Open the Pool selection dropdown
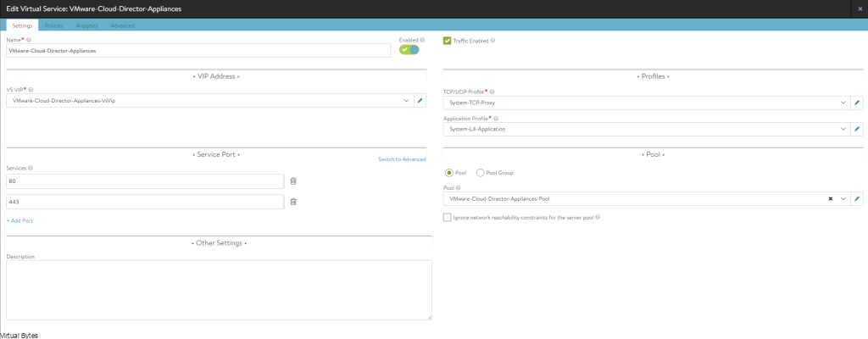This screenshot has width=868, height=339. pos(843,198)
